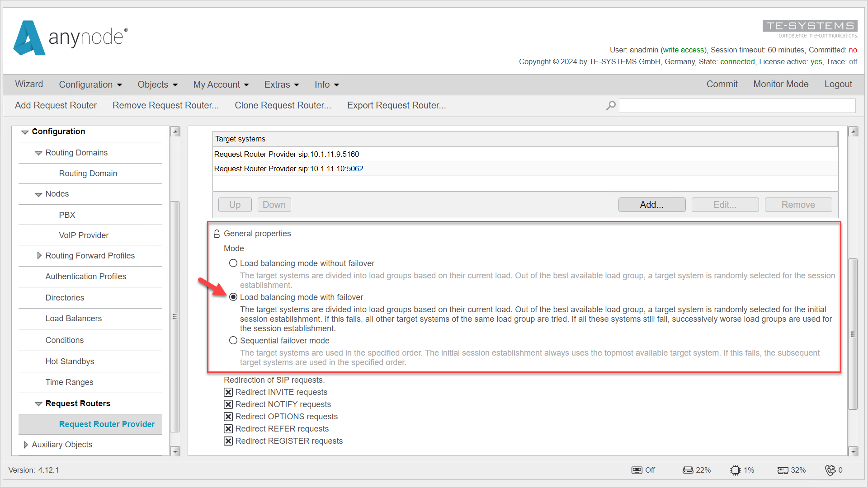Click the anynode logo
This screenshot has height=488, width=868.
[x=71, y=38]
